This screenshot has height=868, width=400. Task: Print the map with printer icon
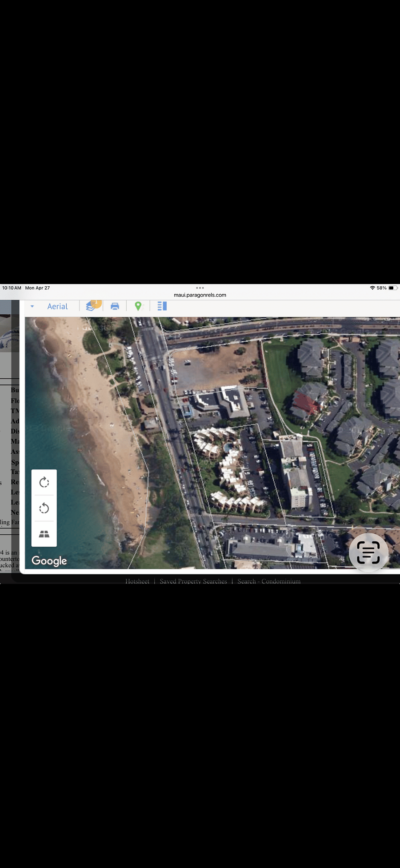(115, 306)
